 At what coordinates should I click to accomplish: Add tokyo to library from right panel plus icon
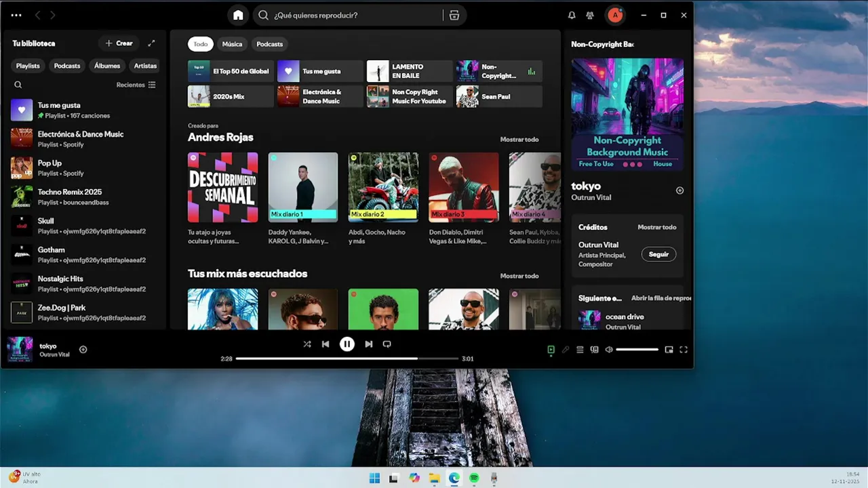[679, 190]
